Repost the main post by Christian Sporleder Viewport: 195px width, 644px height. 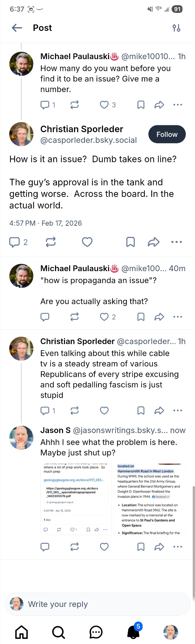point(51,242)
